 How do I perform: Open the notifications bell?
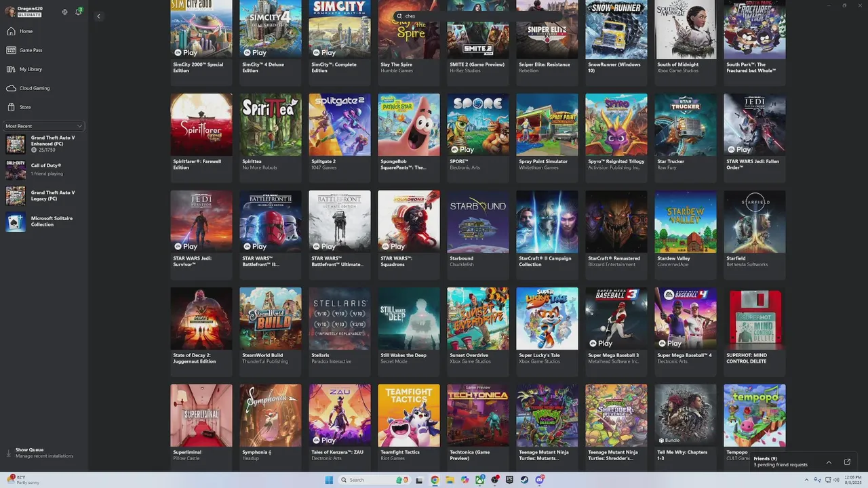(x=79, y=12)
